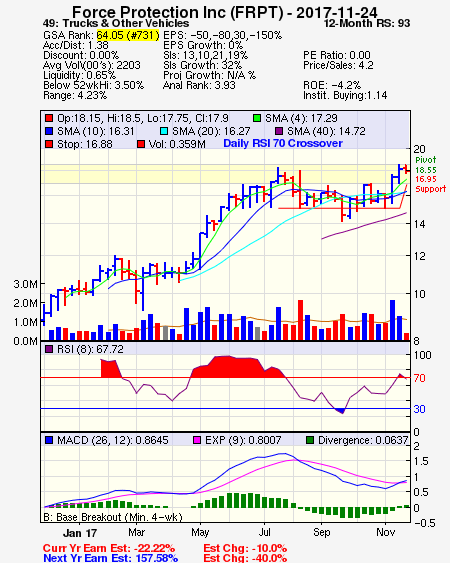Click the blue 30 RSI threshold label

pyautogui.click(x=419, y=409)
